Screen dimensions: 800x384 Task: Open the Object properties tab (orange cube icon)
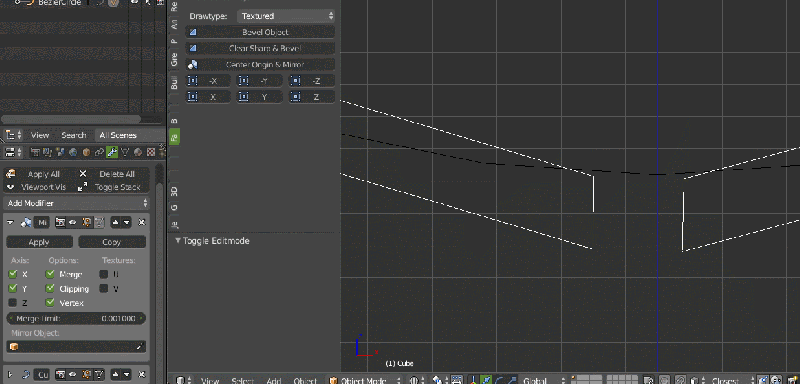point(86,152)
